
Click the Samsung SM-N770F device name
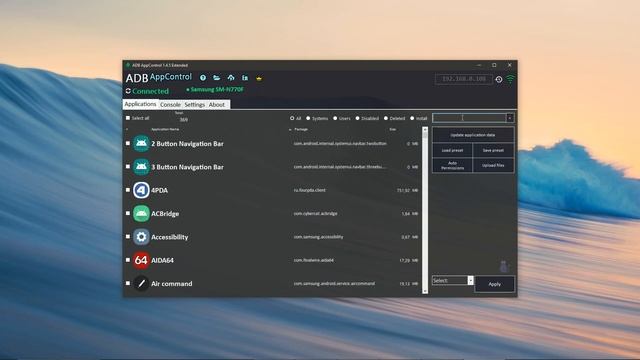pyautogui.click(x=217, y=89)
